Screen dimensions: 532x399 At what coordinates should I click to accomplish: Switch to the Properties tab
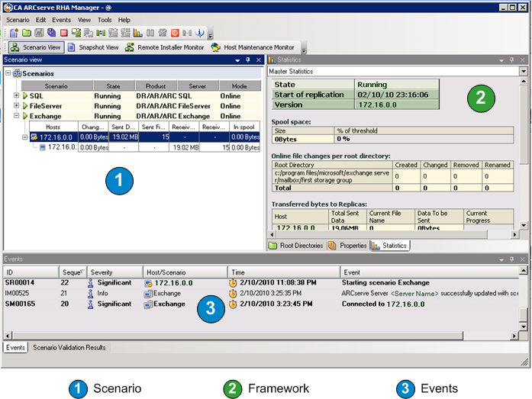pos(348,246)
